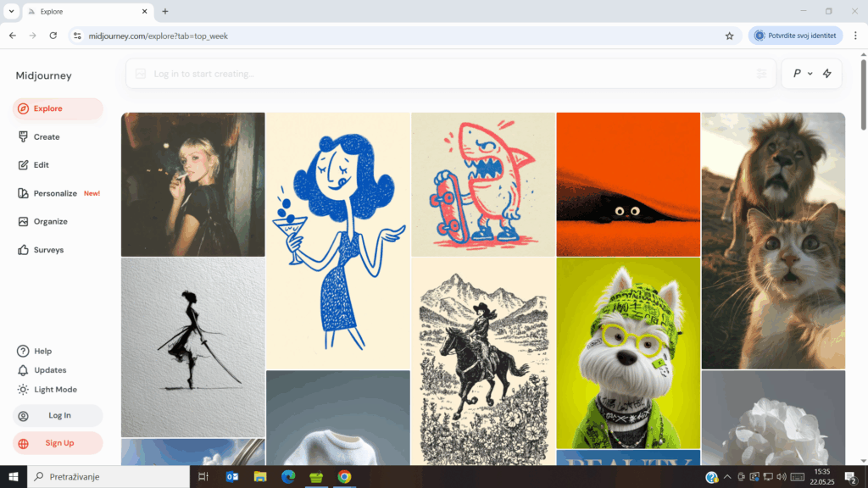Screen dimensions: 868x488
Task: Click the Help question mark icon
Action: tap(23, 351)
